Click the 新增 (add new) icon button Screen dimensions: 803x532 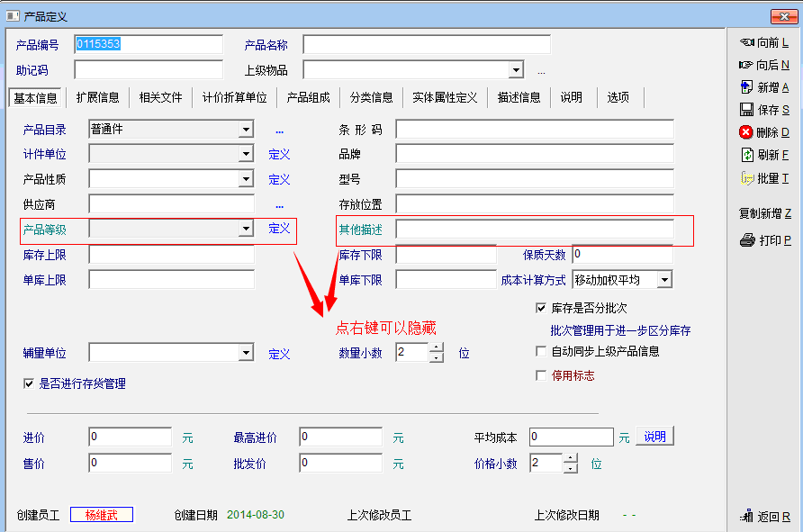click(x=746, y=87)
